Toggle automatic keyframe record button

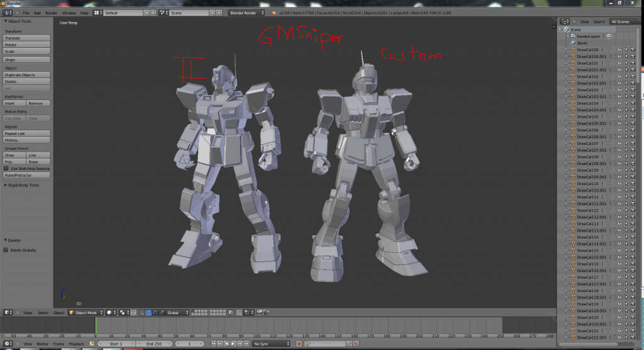[x=299, y=344]
